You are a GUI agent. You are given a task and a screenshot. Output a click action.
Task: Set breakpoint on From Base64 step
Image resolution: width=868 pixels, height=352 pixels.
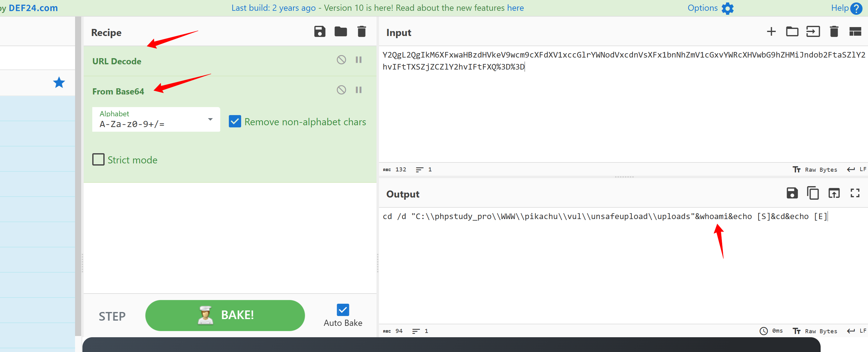tap(359, 90)
